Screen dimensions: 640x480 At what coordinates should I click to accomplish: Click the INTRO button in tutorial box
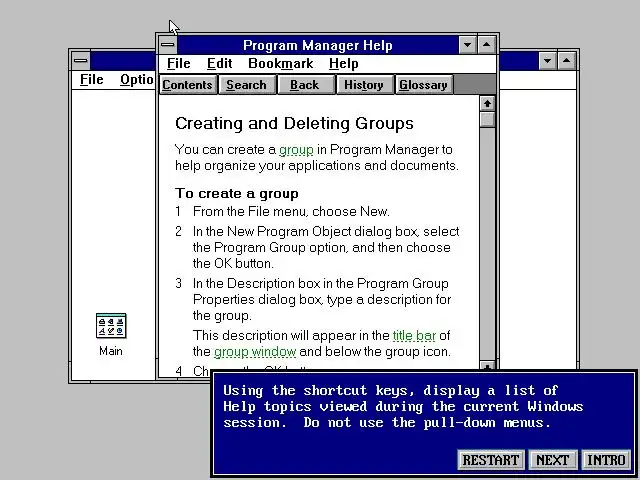(x=606, y=460)
